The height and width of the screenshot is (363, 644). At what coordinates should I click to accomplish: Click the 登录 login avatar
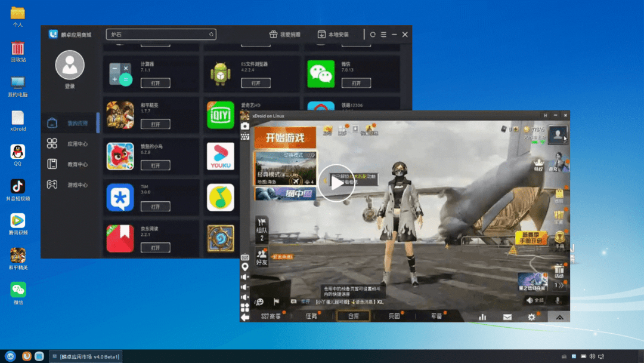tap(70, 65)
